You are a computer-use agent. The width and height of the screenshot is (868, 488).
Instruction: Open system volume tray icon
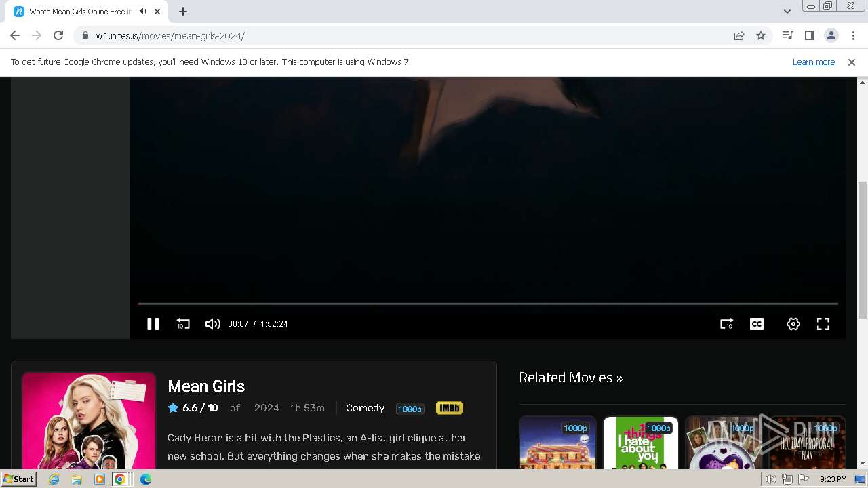coord(771,479)
